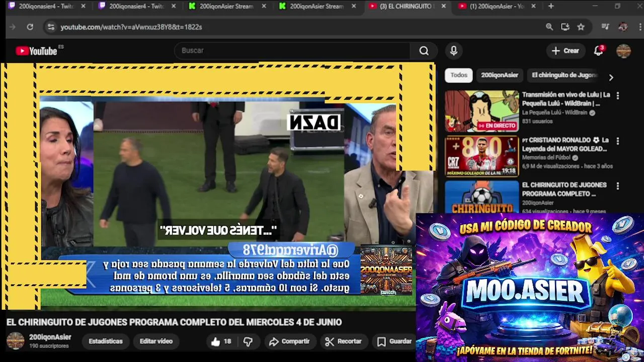
Task: Dislike the video with thumbs down
Action: point(248,341)
